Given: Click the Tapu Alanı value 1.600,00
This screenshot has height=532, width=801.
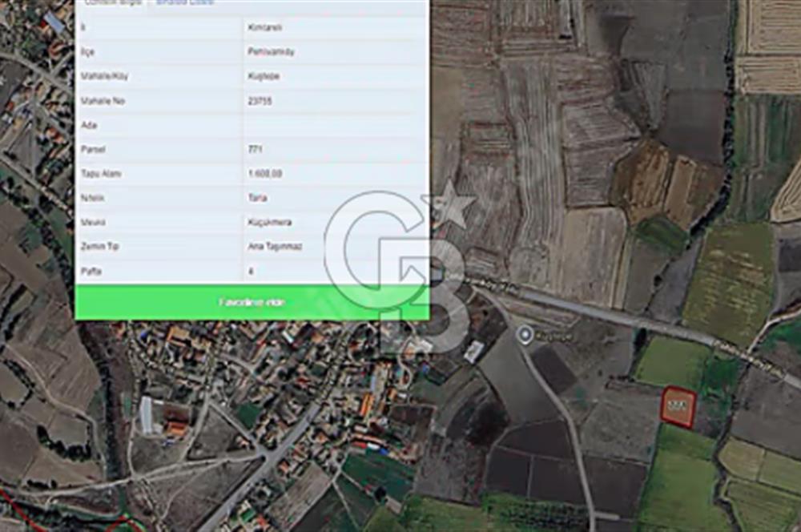Looking at the screenshot, I should click(x=265, y=174).
